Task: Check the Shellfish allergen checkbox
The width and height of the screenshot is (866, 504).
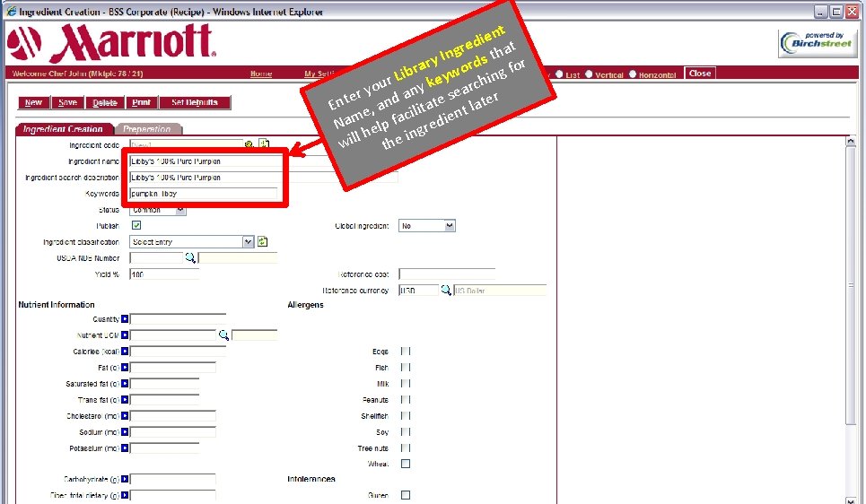Action: coord(406,416)
